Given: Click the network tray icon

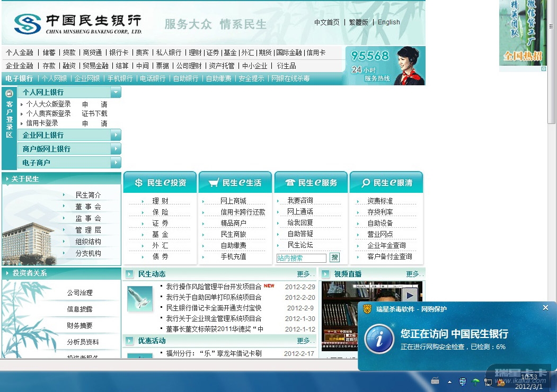Looking at the screenshot, I should 488,382.
